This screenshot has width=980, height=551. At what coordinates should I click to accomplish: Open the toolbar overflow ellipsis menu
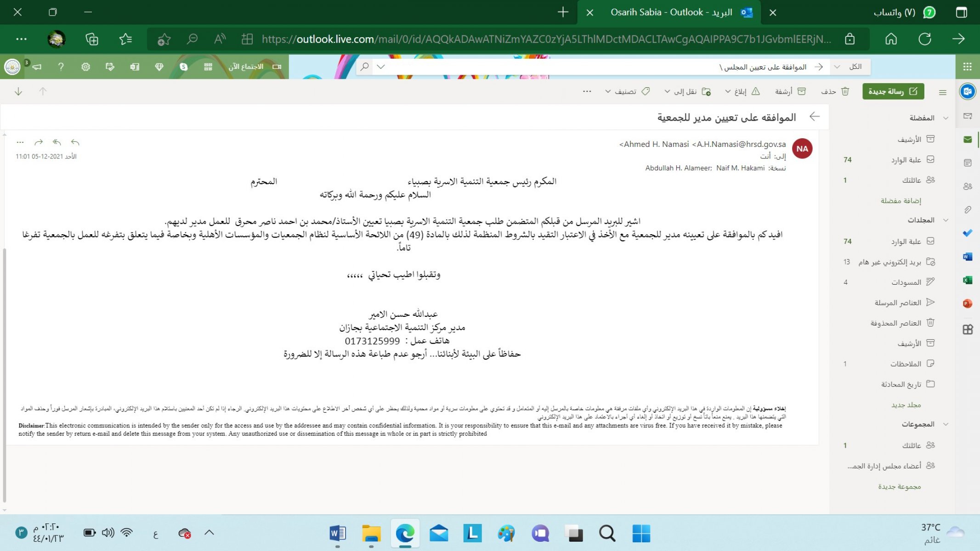click(587, 92)
